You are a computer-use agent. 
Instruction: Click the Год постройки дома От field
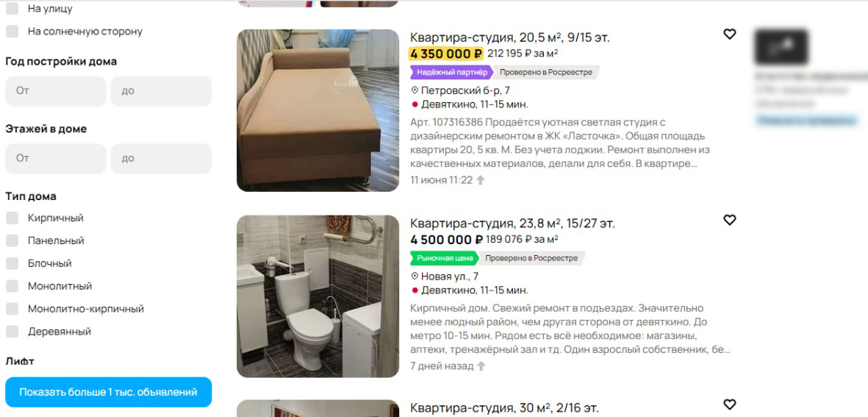pos(55,90)
